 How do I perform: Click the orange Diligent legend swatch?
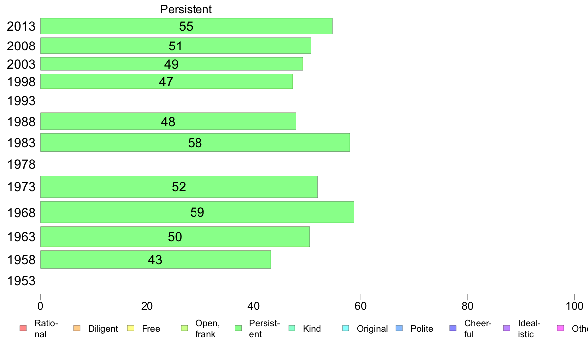[77, 328]
